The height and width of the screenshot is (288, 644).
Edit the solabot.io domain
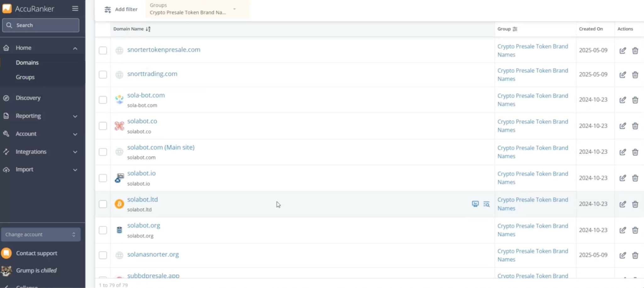[623, 178]
